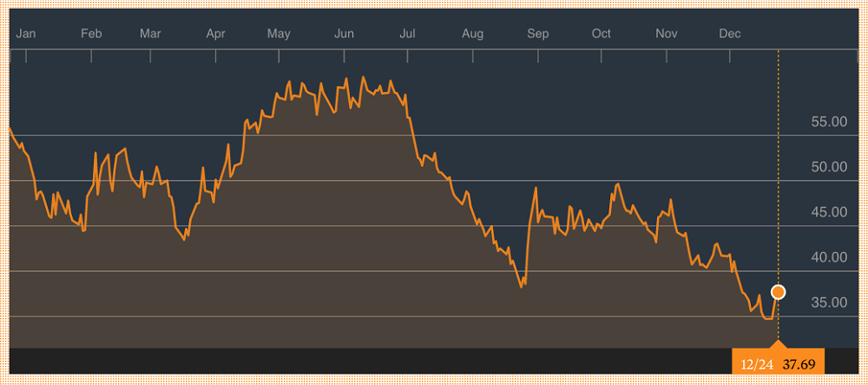This screenshot has width=868, height=385.
Task: Click the 55.00 price axis label
Action: pos(829,122)
